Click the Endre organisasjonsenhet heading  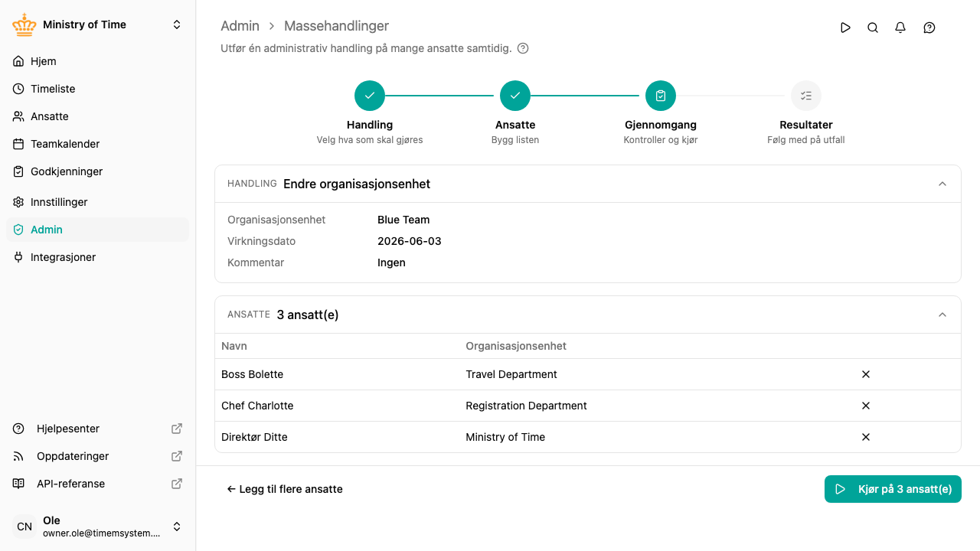[x=357, y=184]
